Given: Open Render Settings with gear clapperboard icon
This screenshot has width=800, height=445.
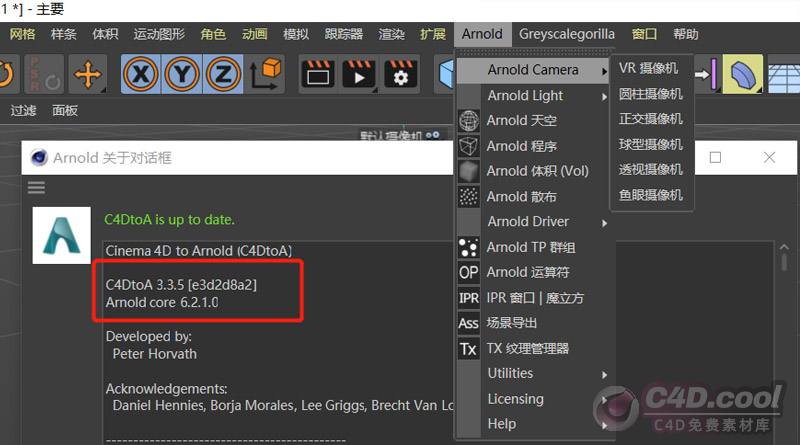Looking at the screenshot, I should point(401,75).
